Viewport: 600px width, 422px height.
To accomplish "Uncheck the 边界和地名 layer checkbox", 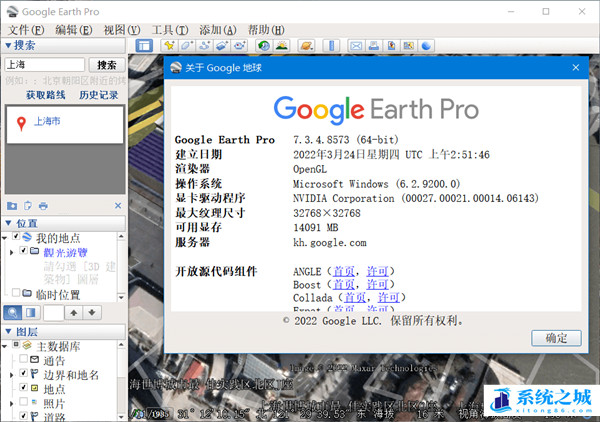I will pyautogui.click(x=24, y=373).
